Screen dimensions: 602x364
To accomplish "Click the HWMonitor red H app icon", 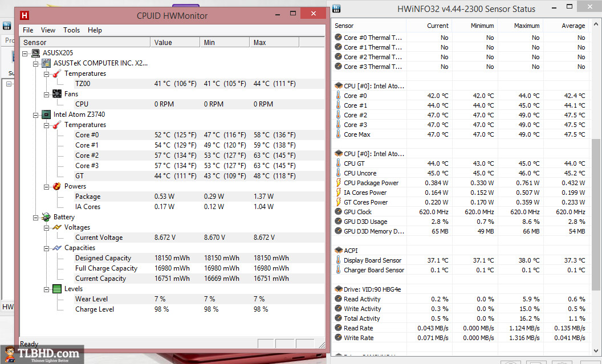I will 25,15.
